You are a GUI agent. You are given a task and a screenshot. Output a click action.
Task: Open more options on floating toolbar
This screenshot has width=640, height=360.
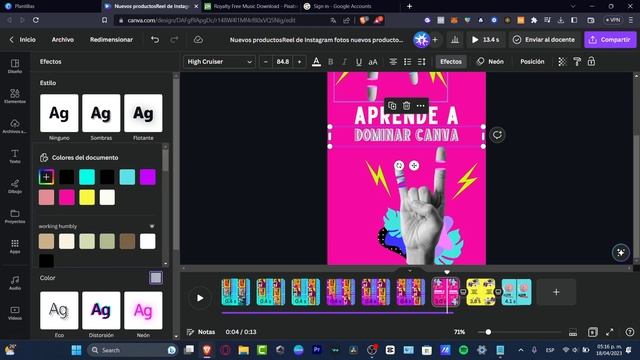pos(420,106)
